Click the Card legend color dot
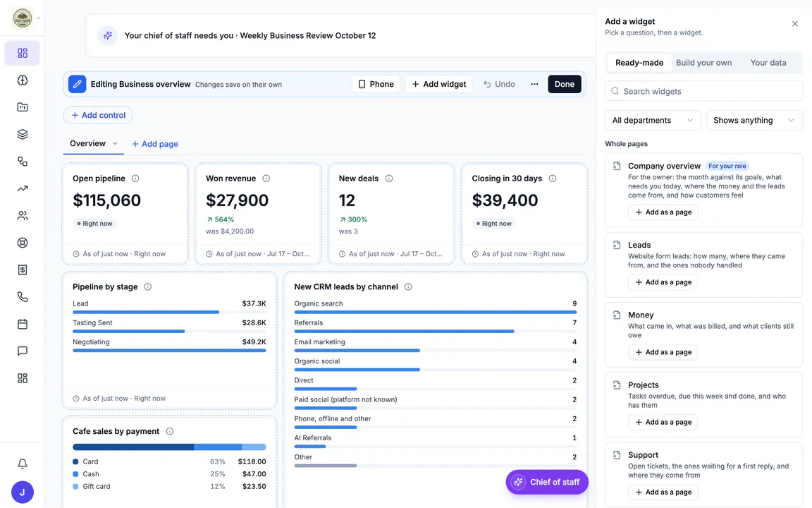The image size is (812, 508). [75, 461]
